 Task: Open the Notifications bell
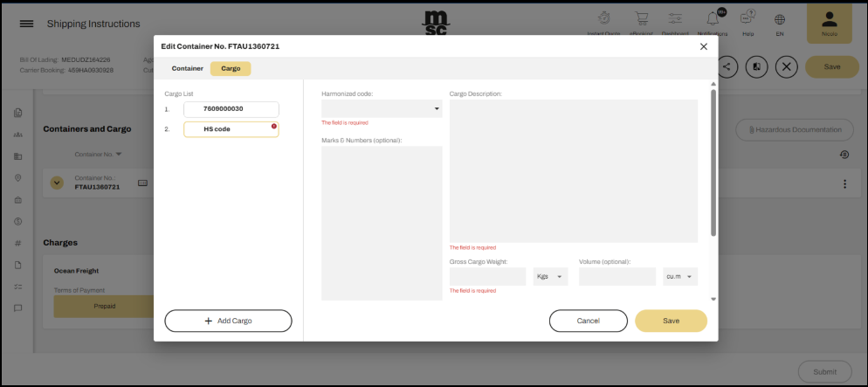[x=713, y=18]
